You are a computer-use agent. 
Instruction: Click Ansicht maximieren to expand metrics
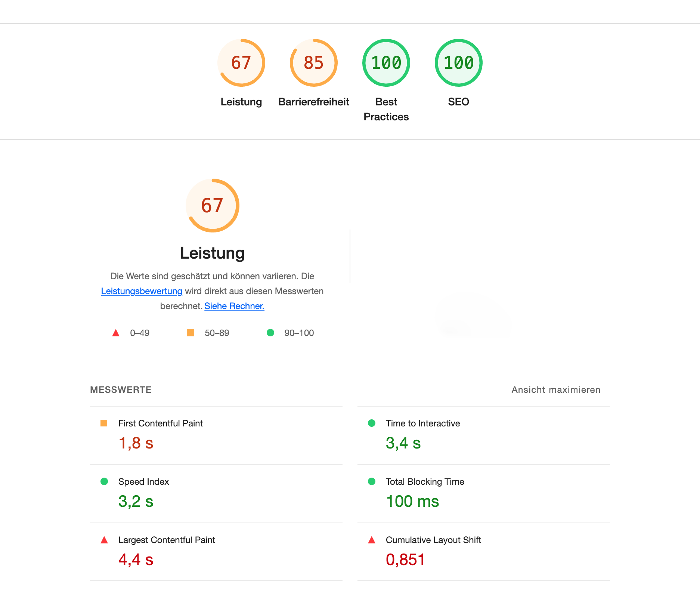556,390
